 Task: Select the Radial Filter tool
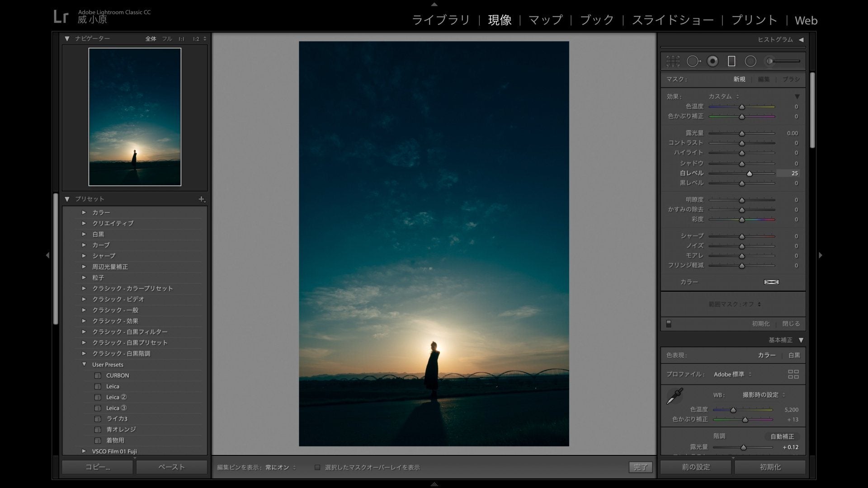750,61
